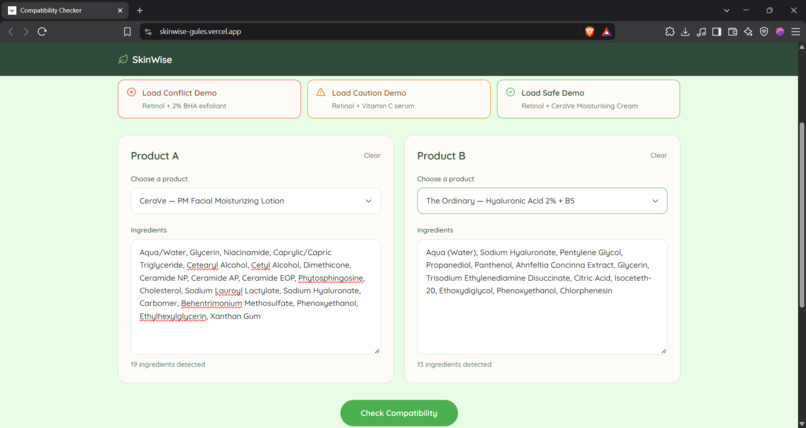Click 'Ingredients' label under Product B
Screen dimensions: 806x428
[x=435, y=230]
